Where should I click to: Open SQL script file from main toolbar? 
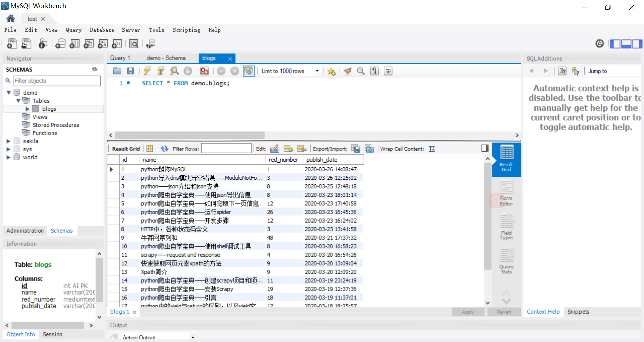[26, 44]
